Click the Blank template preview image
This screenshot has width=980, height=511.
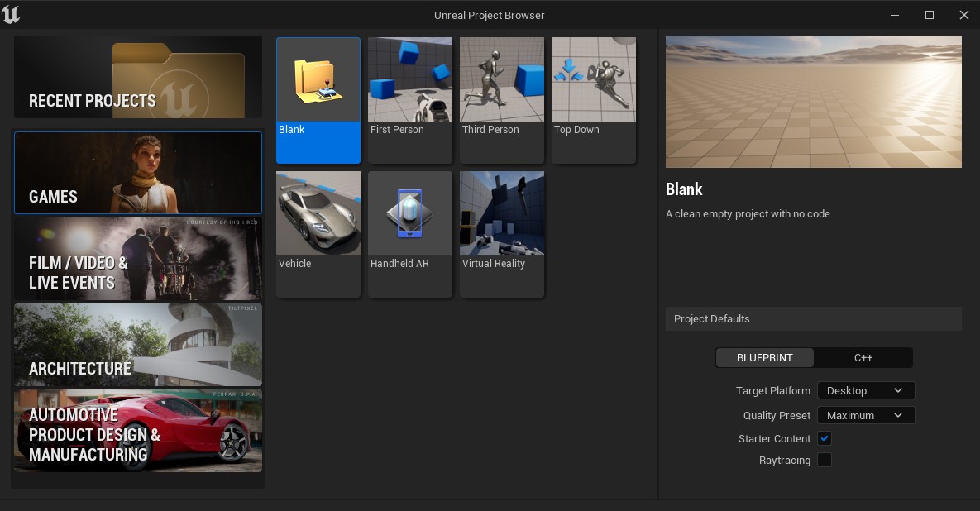[x=813, y=102]
